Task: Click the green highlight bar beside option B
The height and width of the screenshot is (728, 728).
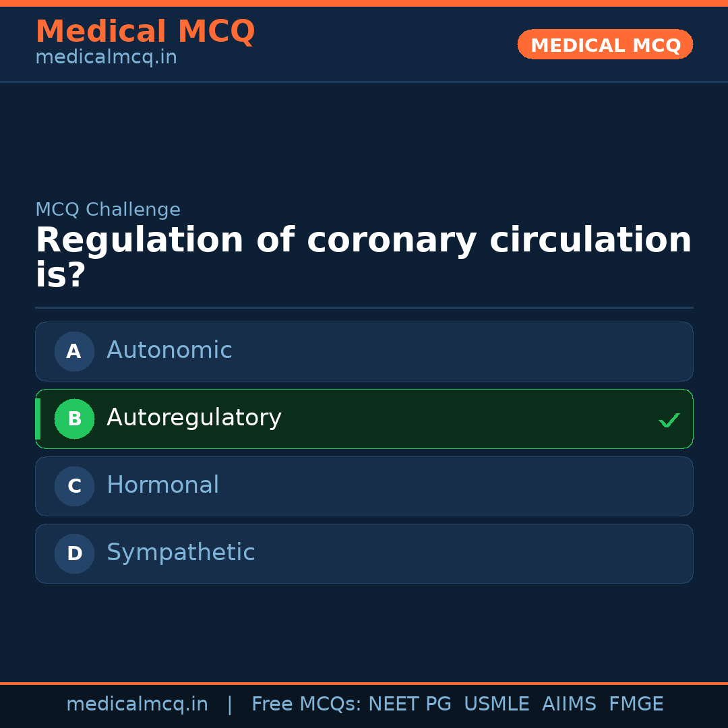Action: tap(38, 419)
